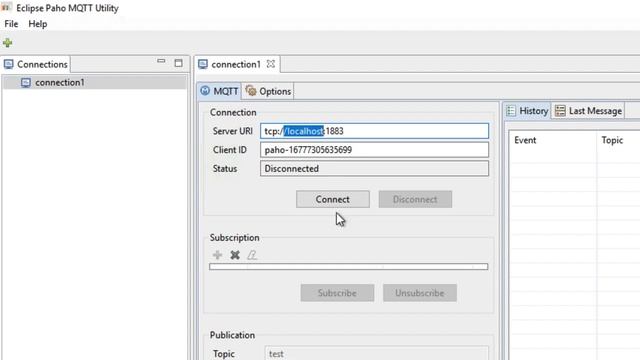Image resolution: width=640 pixels, height=360 pixels.
Task: Click the Server URI input field
Action: (x=374, y=131)
